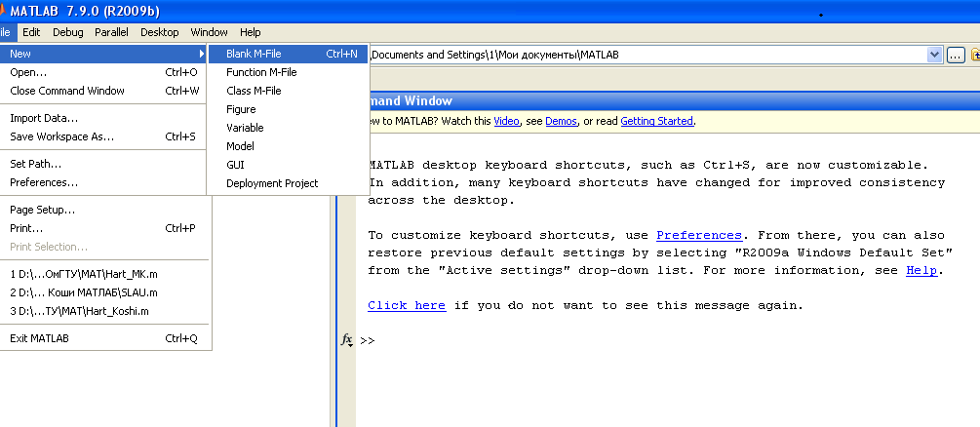Screen dimensions: 980x427
Task: Open the Demos link
Action: (x=561, y=121)
